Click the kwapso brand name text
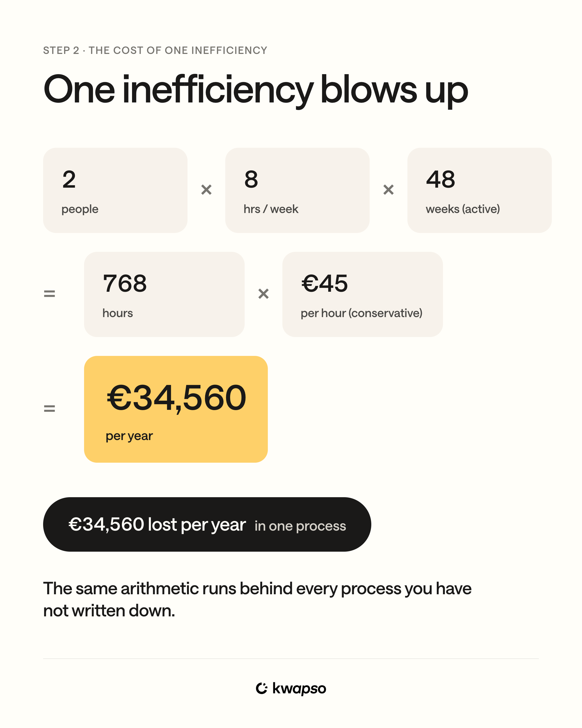Image resolution: width=582 pixels, height=728 pixels. [x=299, y=688]
